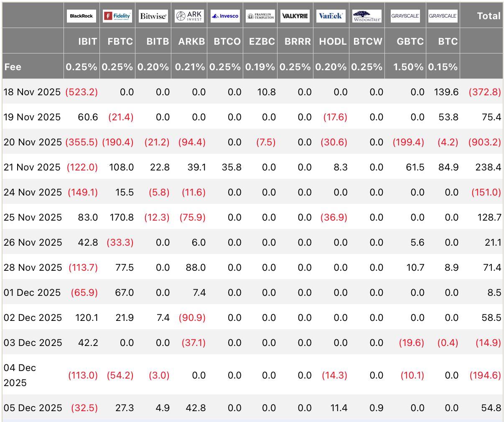
Task: Click the BlackRock logo
Action: point(81,16)
